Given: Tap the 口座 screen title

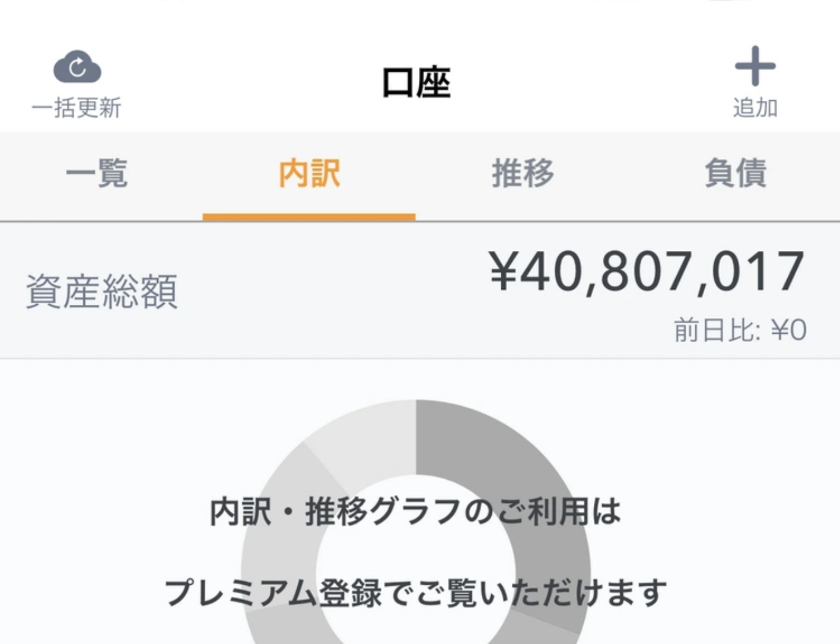Looking at the screenshot, I should click(416, 82).
